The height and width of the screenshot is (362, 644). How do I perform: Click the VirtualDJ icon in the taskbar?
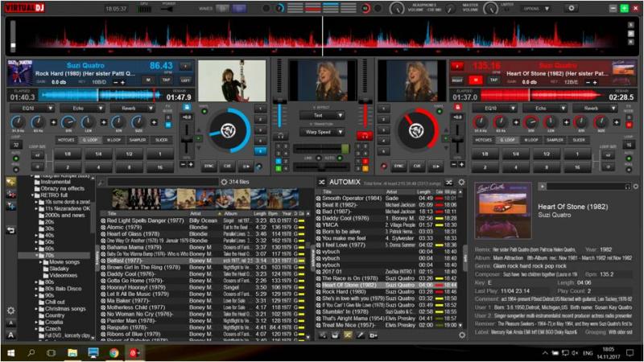click(x=134, y=352)
